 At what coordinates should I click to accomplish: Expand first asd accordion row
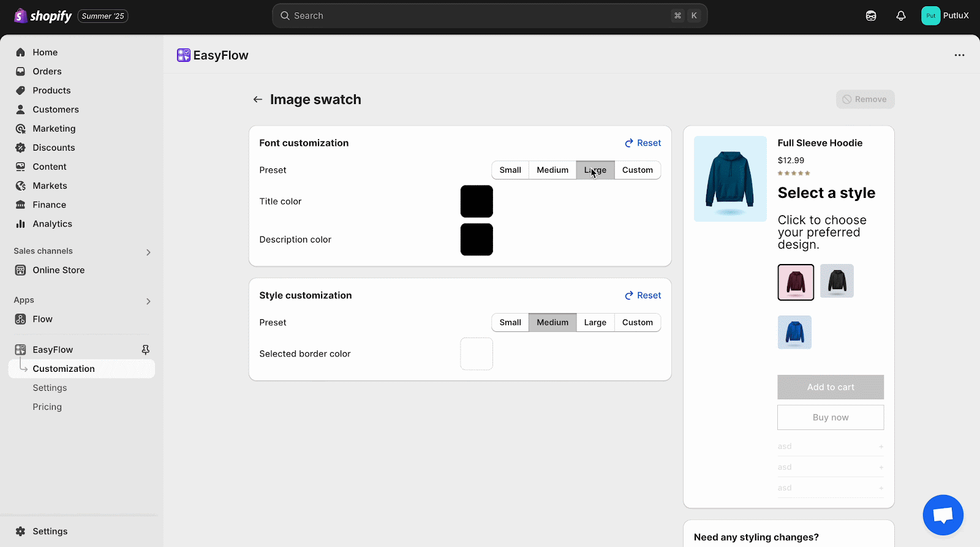point(831,447)
